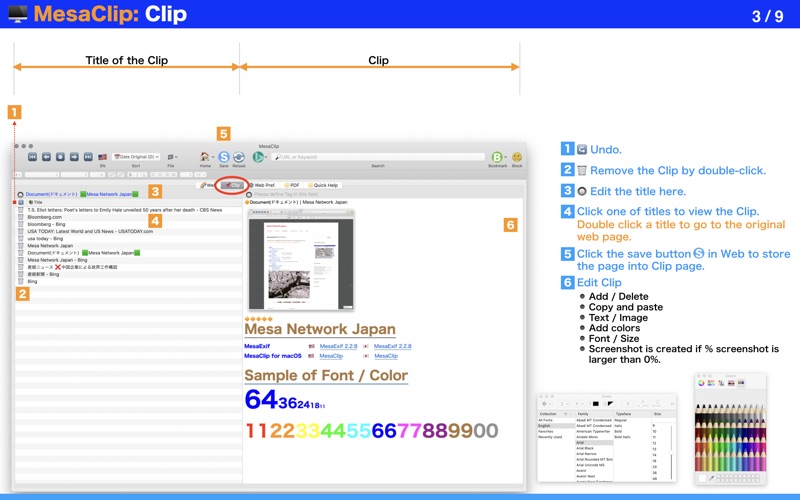The width and height of the screenshot is (800, 500).
Task: Click the font size slider in Fonts window
Action: click(x=671, y=452)
